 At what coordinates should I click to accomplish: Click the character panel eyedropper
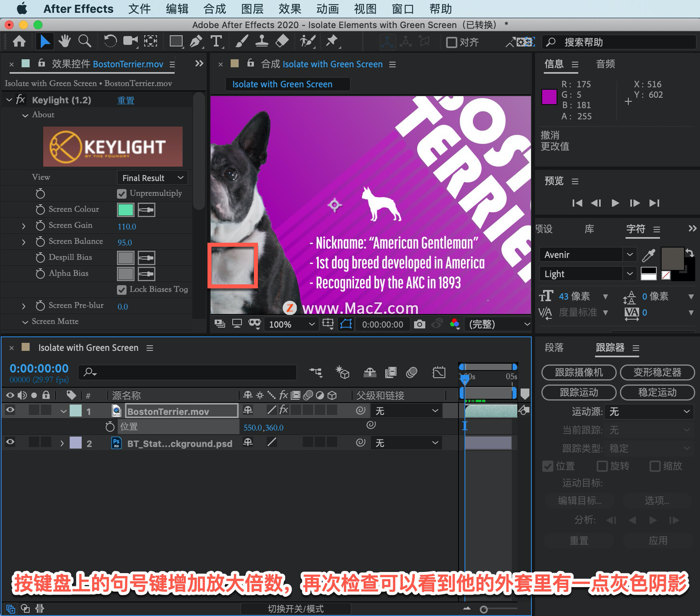(x=648, y=255)
